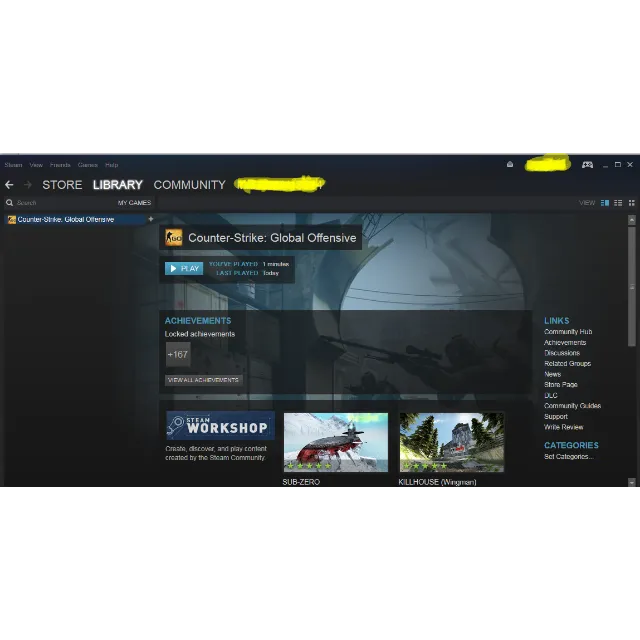640x640 pixels.
Task: Go to the LIBRARY tab
Action: pyautogui.click(x=118, y=185)
